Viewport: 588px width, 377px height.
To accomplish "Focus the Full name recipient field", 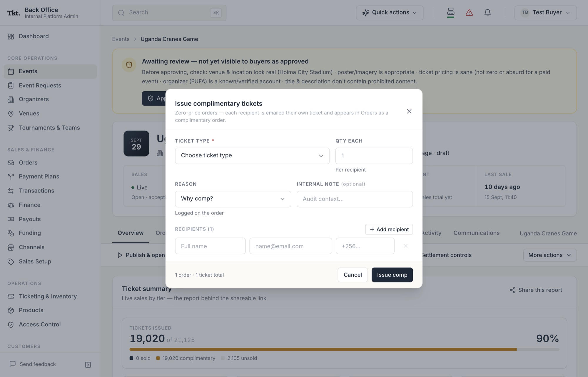I will (210, 246).
